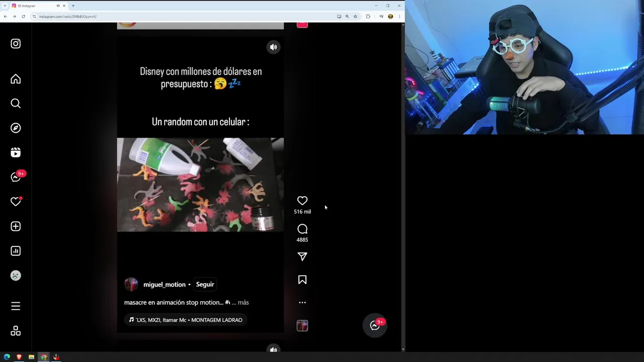Open Search from the sidebar magnifier icon

pos(16,104)
